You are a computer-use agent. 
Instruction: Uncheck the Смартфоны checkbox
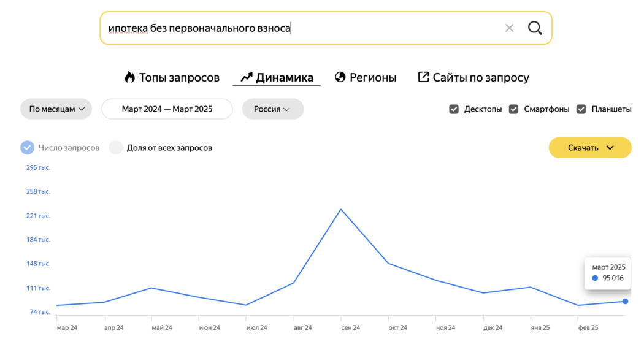[513, 109]
